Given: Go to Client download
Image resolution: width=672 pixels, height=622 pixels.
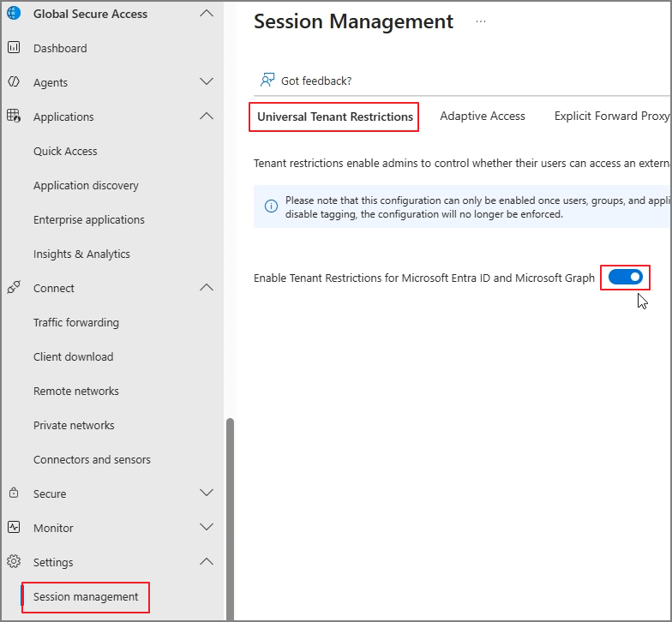Looking at the screenshot, I should coord(74,356).
